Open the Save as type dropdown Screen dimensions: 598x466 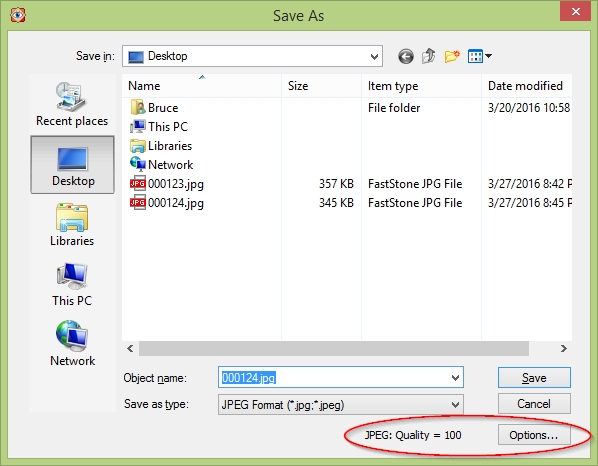(341, 405)
